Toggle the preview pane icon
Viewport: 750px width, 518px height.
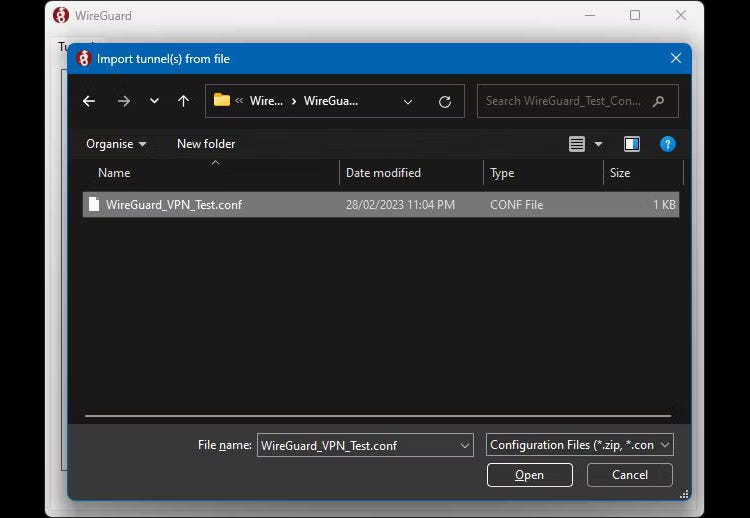tap(632, 144)
